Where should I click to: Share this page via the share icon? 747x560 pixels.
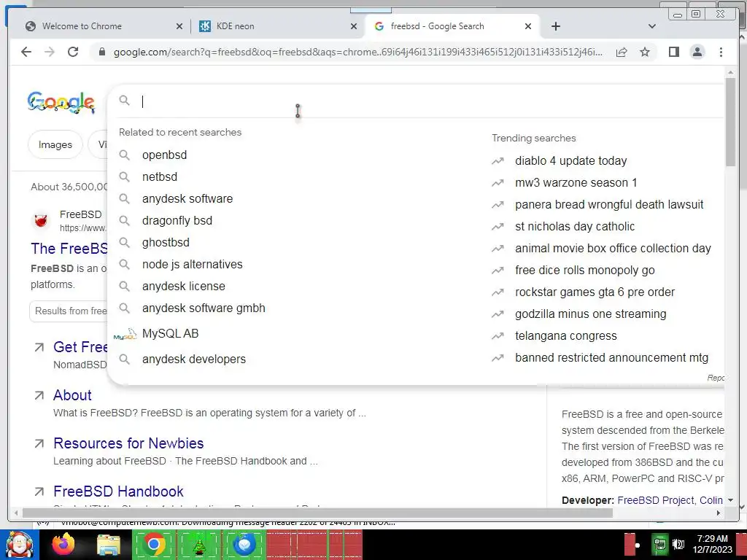point(622,52)
